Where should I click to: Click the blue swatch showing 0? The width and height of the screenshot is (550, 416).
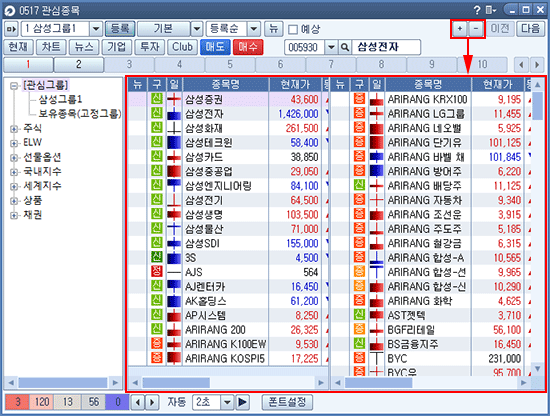point(118,402)
